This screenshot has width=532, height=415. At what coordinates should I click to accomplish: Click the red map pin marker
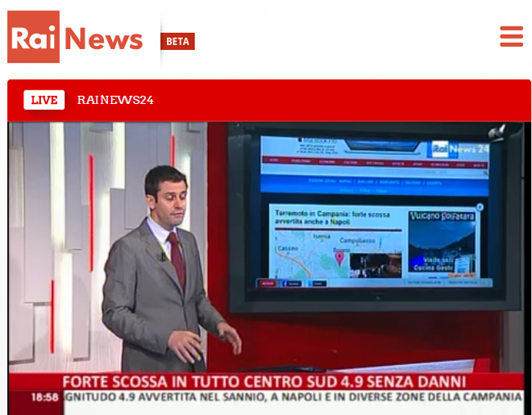click(x=339, y=258)
